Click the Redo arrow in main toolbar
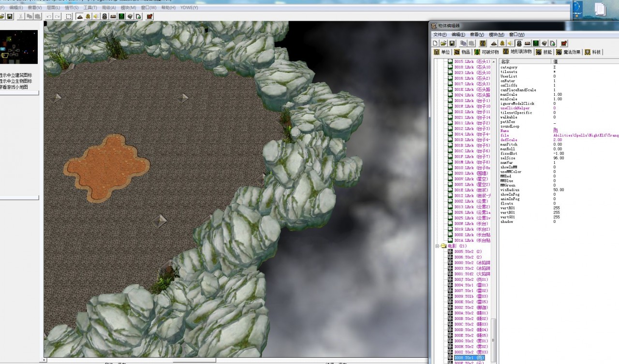 click(57, 16)
